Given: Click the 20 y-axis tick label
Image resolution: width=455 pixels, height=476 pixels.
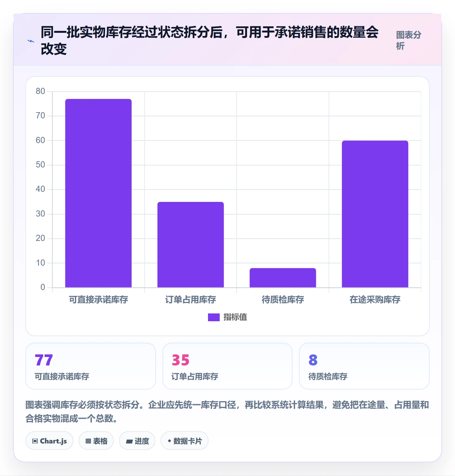Looking at the screenshot, I should [40, 238].
